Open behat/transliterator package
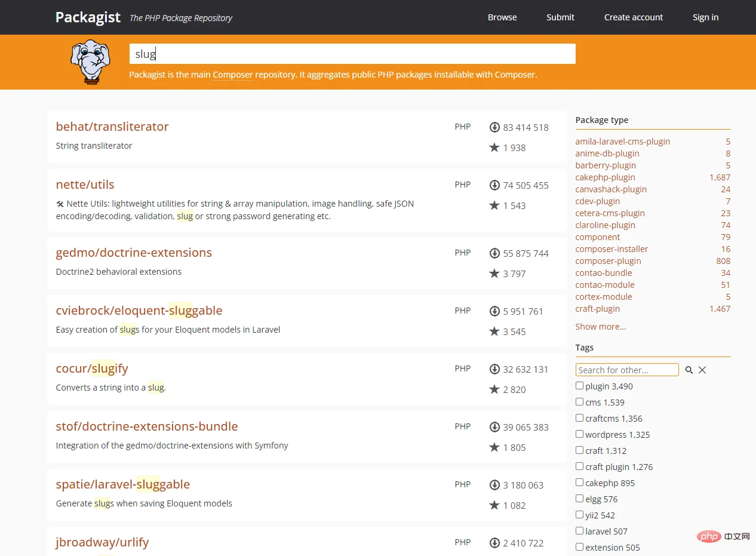756x556 pixels. (x=112, y=127)
